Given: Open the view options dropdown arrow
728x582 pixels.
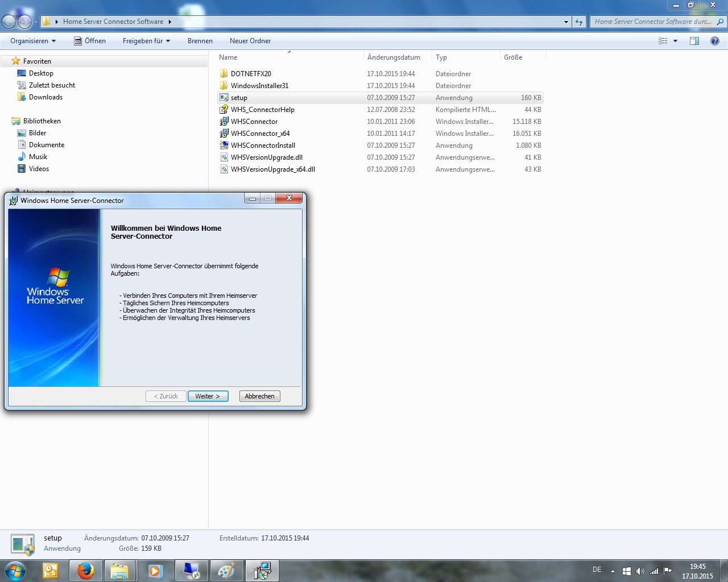Looking at the screenshot, I should coord(675,41).
